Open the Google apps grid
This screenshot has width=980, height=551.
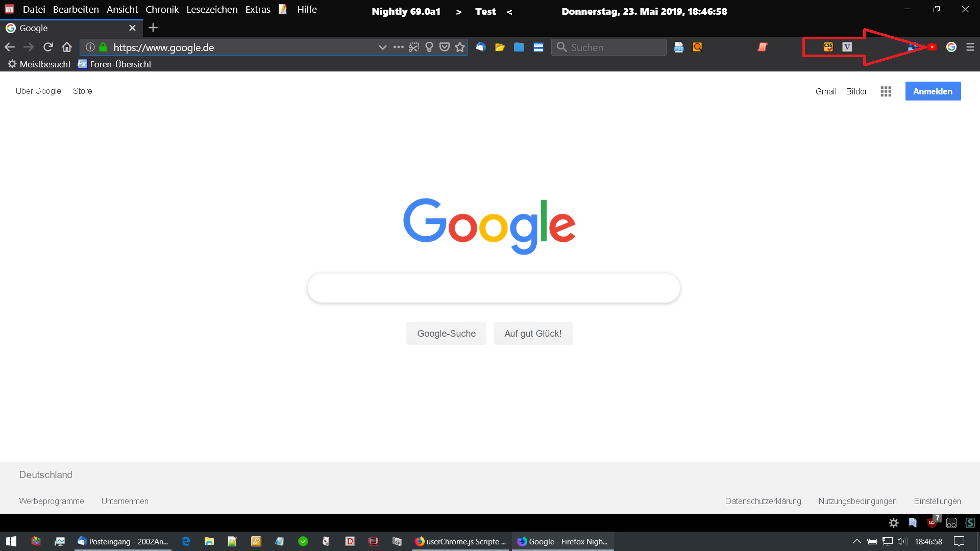point(886,91)
